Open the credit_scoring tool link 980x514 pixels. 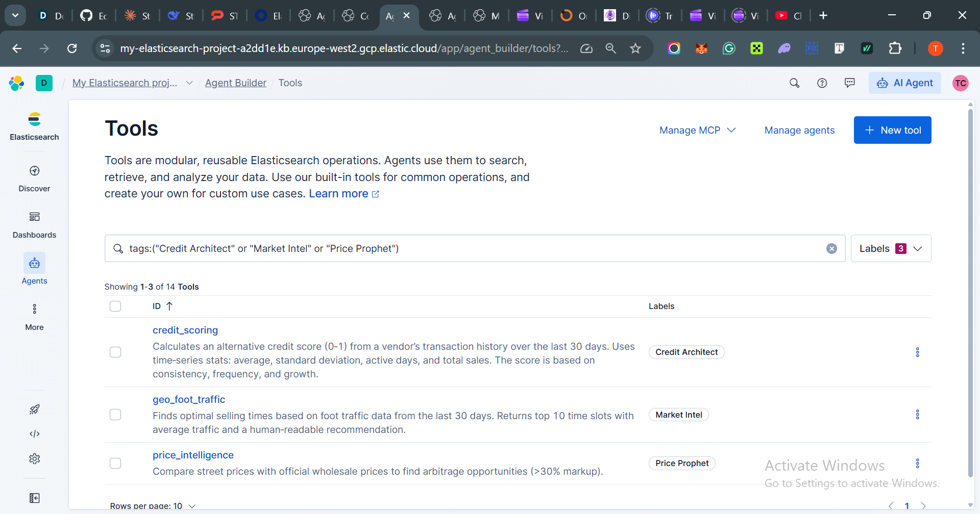tap(185, 330)
